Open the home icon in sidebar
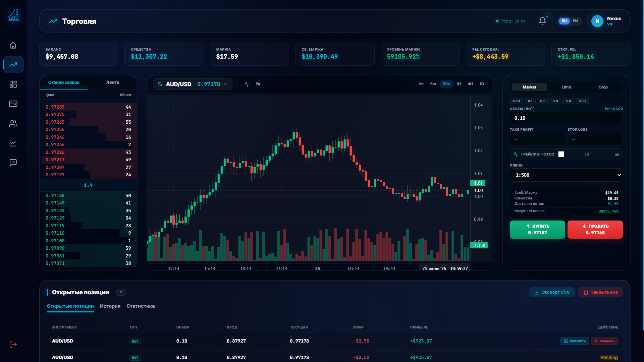 [x=13, y=45]
